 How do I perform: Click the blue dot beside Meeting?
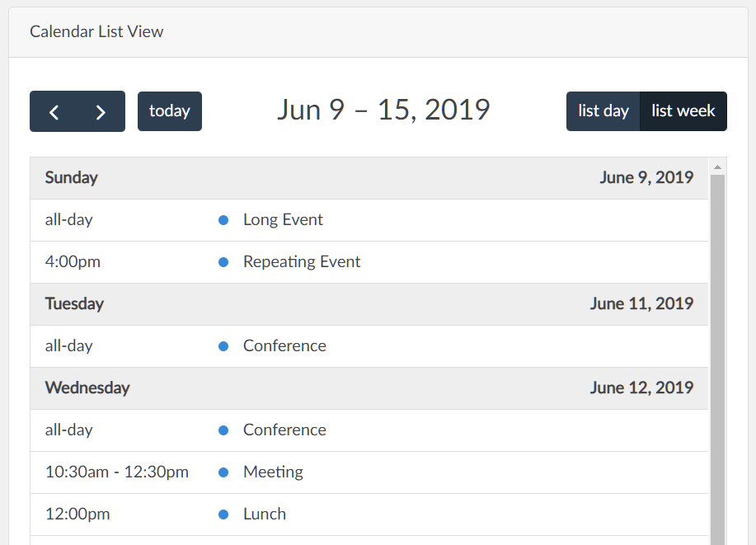(223, 472)
